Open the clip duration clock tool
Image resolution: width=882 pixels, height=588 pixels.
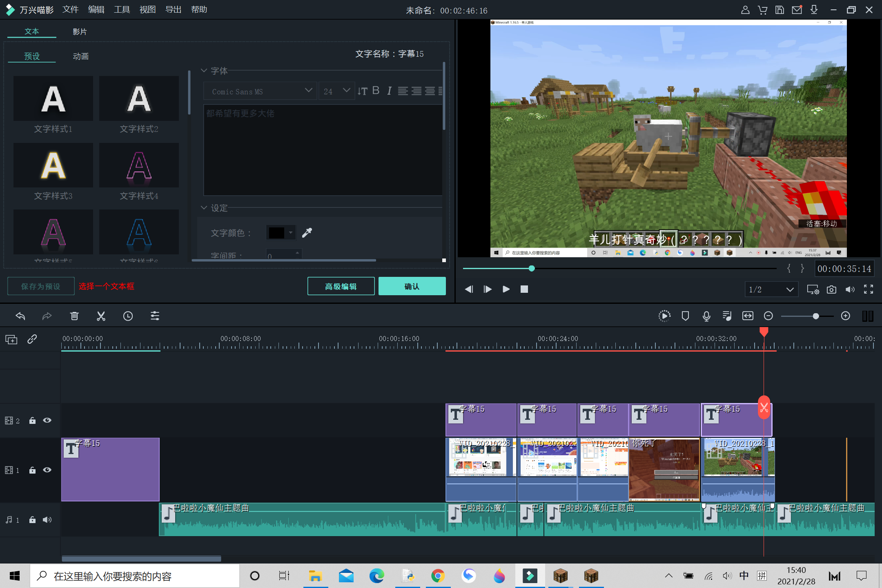128,316
